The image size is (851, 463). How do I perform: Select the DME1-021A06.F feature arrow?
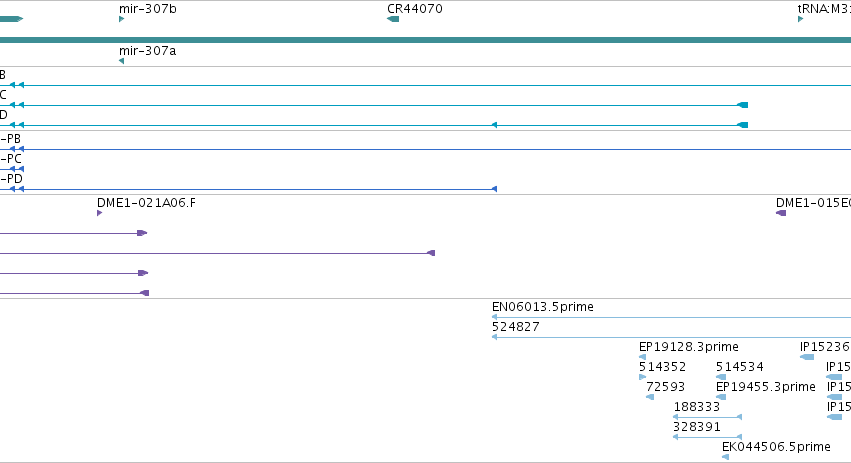point(99,213)
